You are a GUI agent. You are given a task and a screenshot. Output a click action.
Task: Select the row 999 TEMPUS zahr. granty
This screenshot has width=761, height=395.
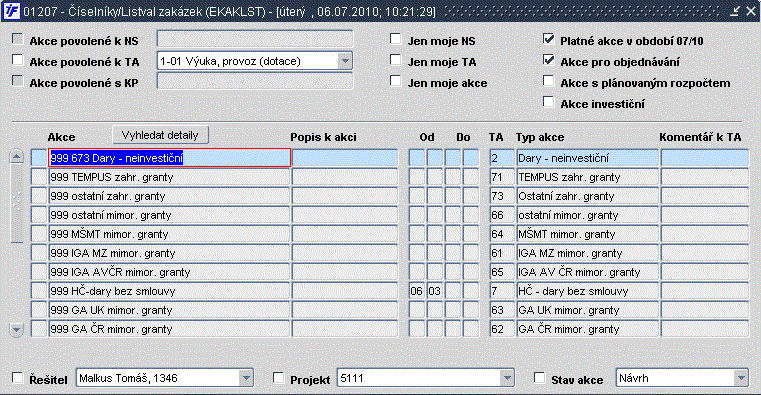pyautogui.click(x=169, y=177)
